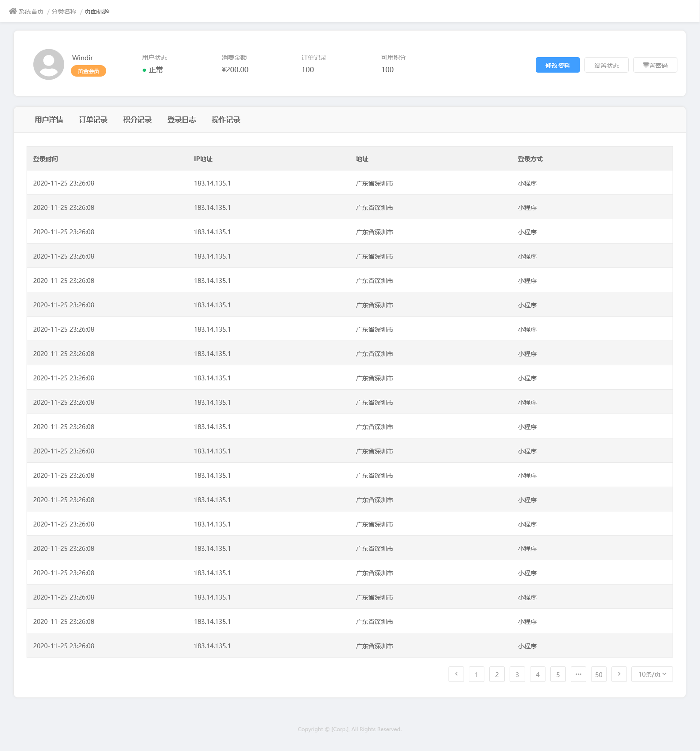This screenshot has width=700, height=751.
Task: Click the username Windir
Action: (82, 58)
